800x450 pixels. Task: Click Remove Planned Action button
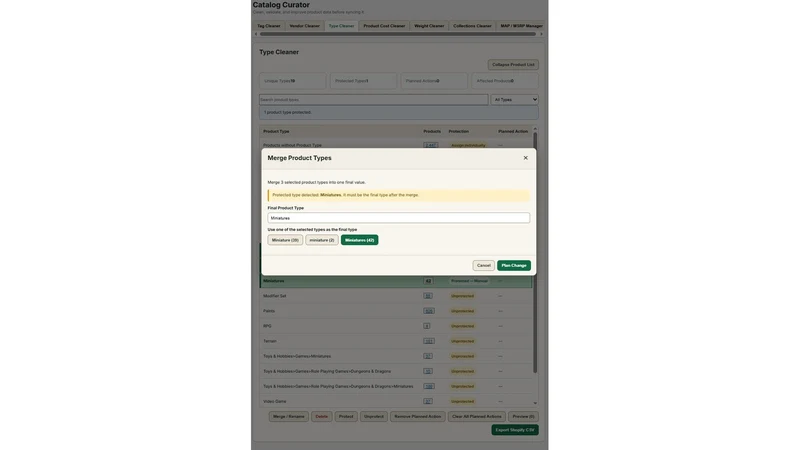point(417,416)
